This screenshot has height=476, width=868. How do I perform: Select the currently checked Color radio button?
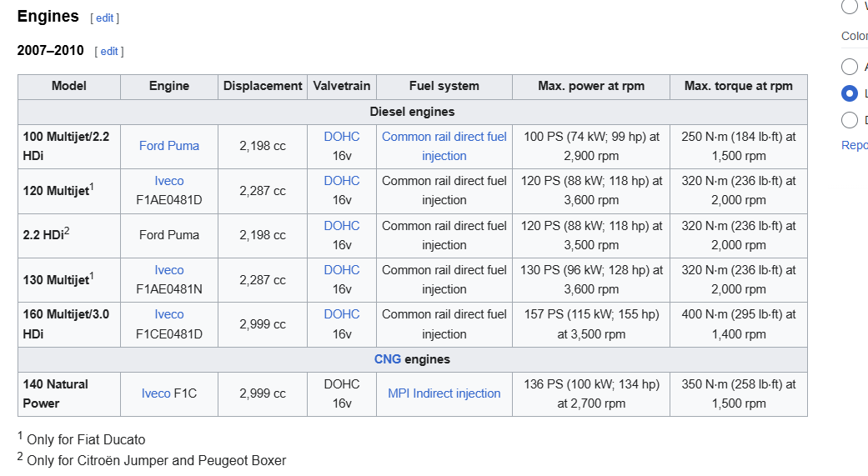(850, 93)
